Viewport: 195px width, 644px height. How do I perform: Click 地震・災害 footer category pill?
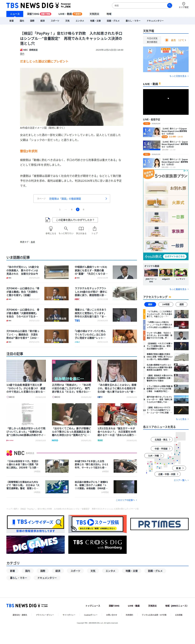click(x=131, y=571)
